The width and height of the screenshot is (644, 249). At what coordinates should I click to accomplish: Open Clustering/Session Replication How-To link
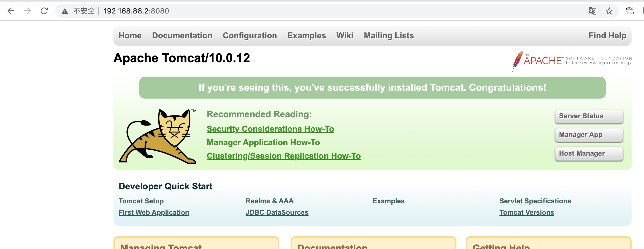284,156
